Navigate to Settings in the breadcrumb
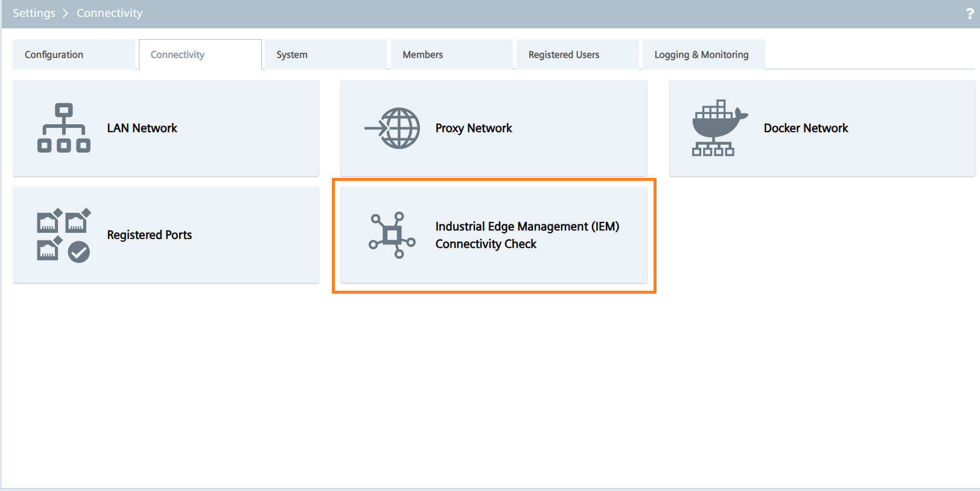 34,13
